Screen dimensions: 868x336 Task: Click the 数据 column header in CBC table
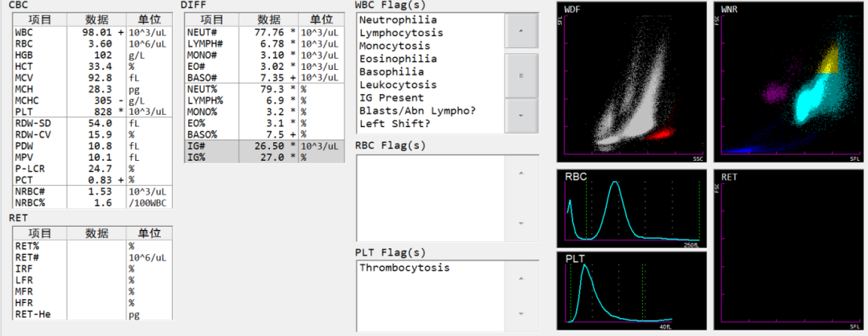point(96,19)
